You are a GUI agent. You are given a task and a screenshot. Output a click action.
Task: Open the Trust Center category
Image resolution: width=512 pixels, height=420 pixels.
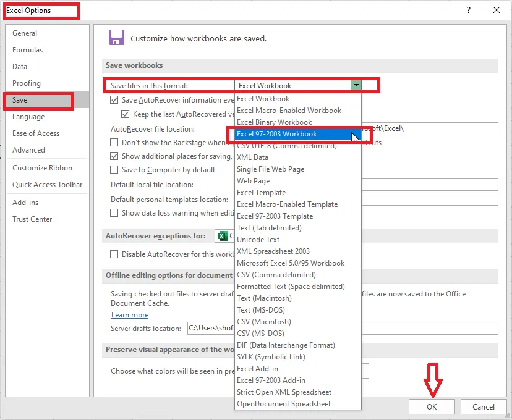(x=47, y=219)
